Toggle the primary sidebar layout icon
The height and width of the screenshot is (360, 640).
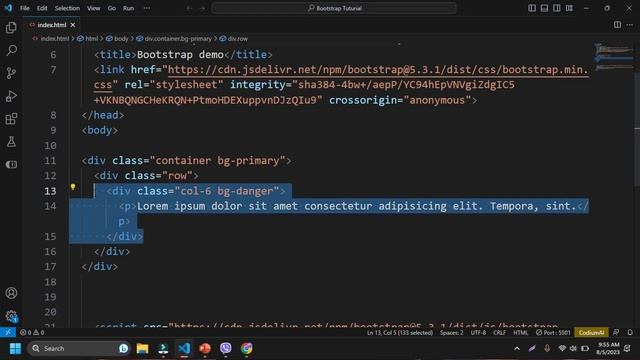532,8
